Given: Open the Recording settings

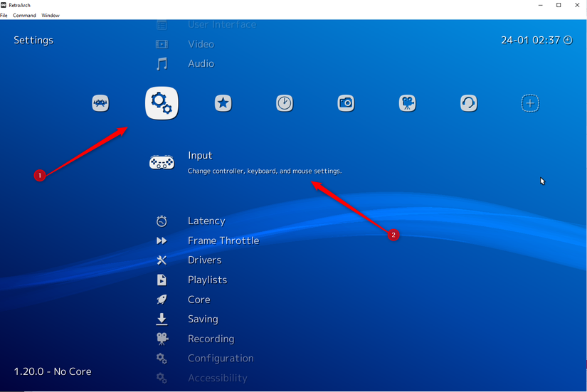Looking at the screenshot, I should point(211,339).
